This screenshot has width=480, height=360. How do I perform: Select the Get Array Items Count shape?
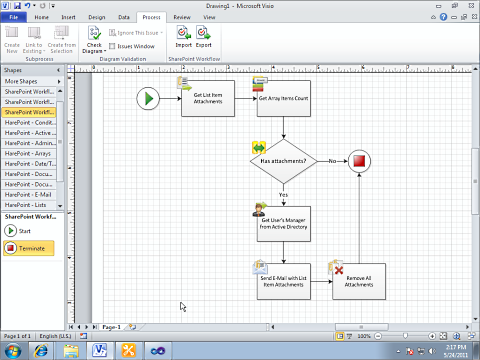pos(284,98)
